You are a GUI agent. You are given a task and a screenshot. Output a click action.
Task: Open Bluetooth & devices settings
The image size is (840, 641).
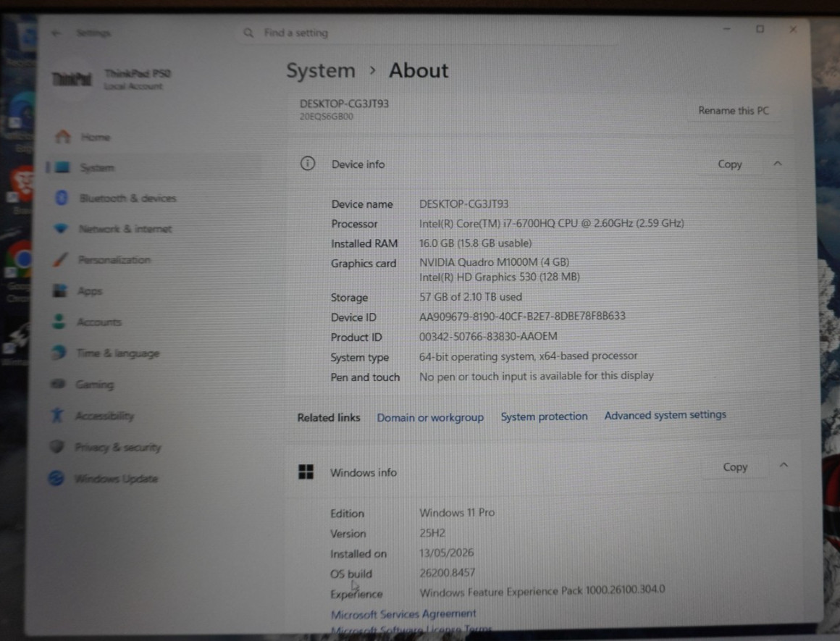pos(127,198)
